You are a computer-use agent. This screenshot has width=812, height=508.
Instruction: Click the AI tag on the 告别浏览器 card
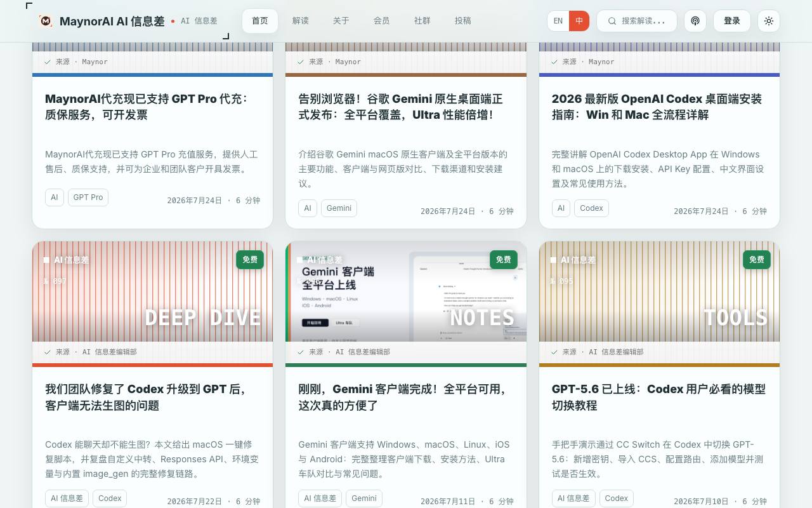pos(308,208)
